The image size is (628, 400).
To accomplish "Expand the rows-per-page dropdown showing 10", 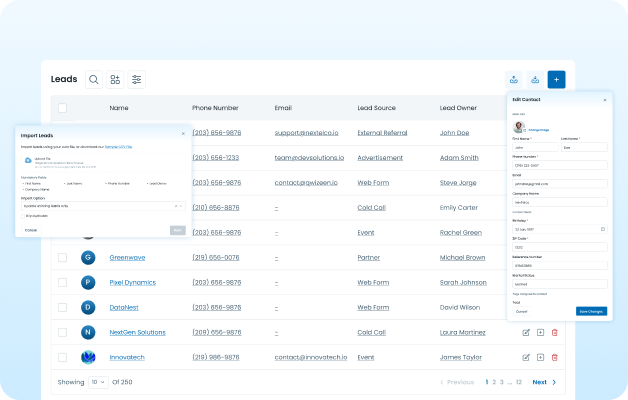I will [x=99, y=382].
